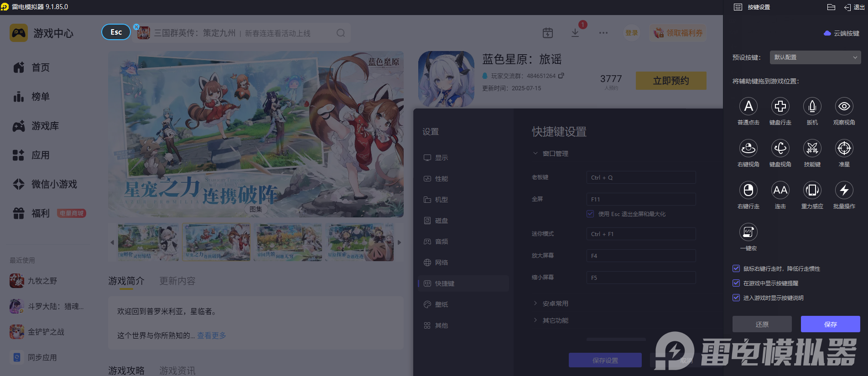Screen dimensions: 868x376
Task: Pick the 键盘行走 D-pad key icon
Action: tap(780, 106)
